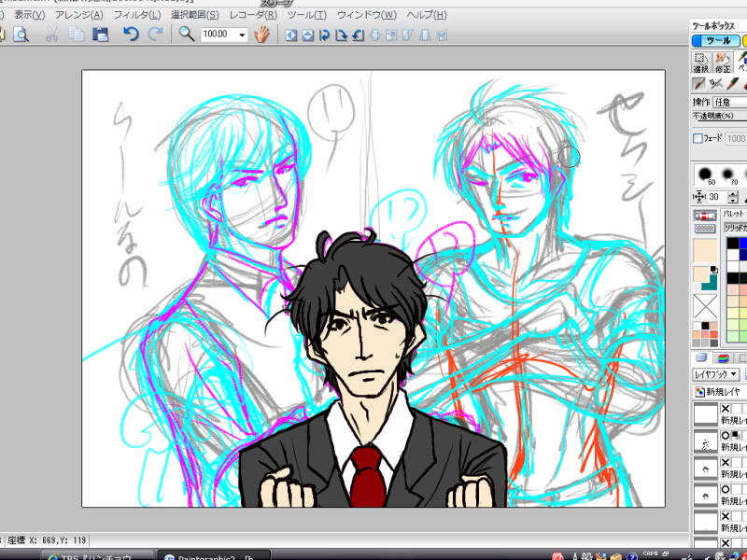
Task: Toggle the empty box beside the topmost layer's X
Action: tap(736, 408)
